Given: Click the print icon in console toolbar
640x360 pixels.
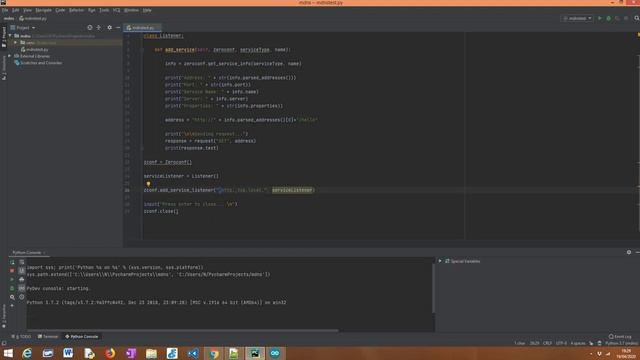Looking at the screenshot, I should pyautogui.click(x=22, y=280).
